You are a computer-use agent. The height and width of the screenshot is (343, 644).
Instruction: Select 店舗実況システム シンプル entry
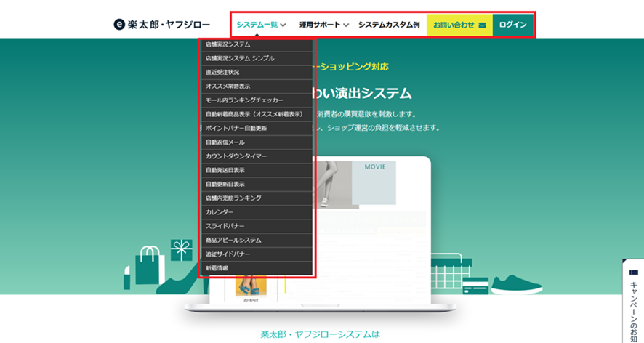click(x=257, y=58)
